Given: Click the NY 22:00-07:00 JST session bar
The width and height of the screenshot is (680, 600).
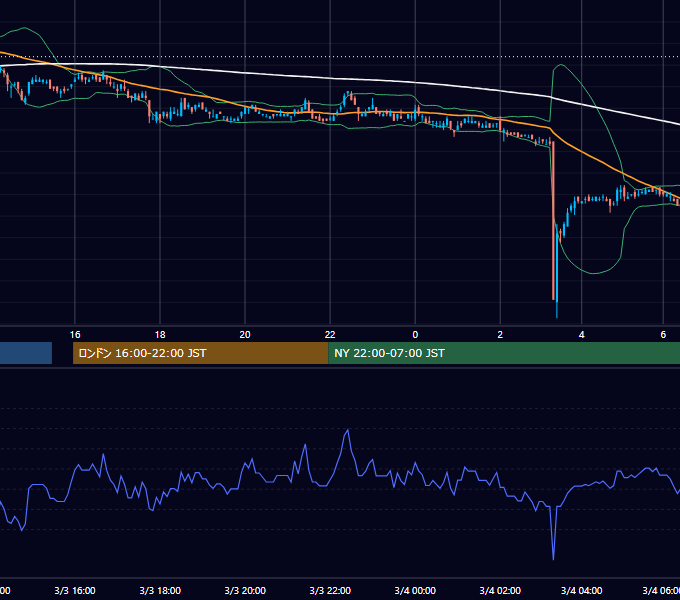Looking at the screenshot, I should [504, 353].
